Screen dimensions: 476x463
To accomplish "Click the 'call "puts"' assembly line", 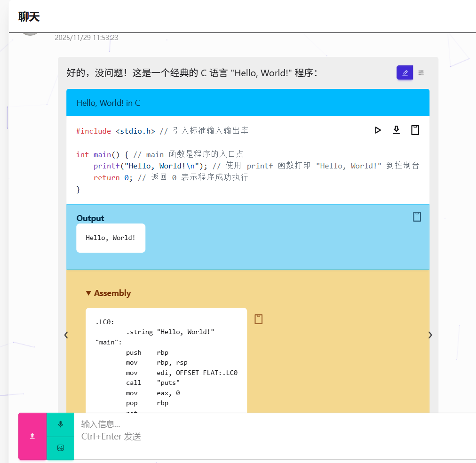I will click(x=153, y=383).
